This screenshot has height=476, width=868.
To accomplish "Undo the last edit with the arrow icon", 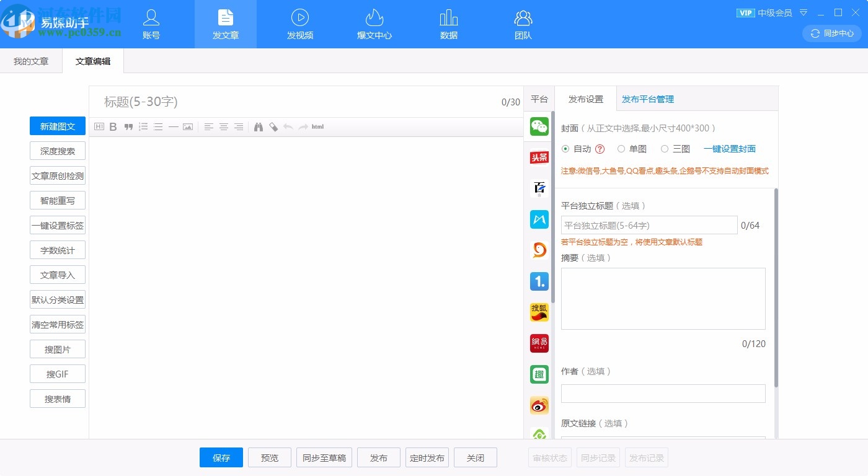I will 288,126.
